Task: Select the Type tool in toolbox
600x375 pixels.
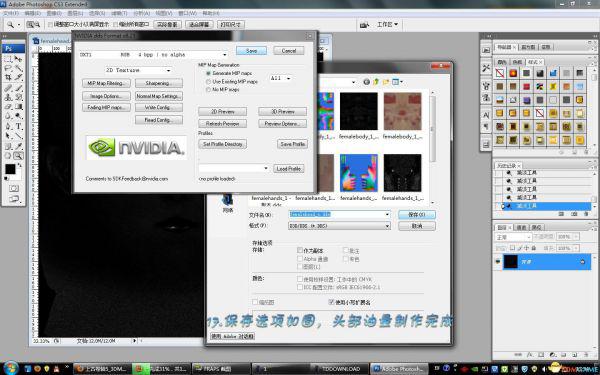Action: 18,126
